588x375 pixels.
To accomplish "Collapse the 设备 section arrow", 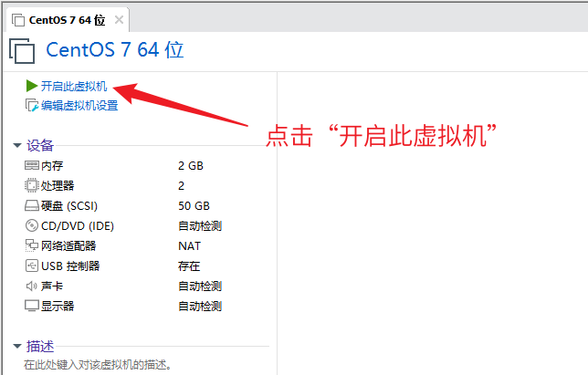I will point(17,146).
